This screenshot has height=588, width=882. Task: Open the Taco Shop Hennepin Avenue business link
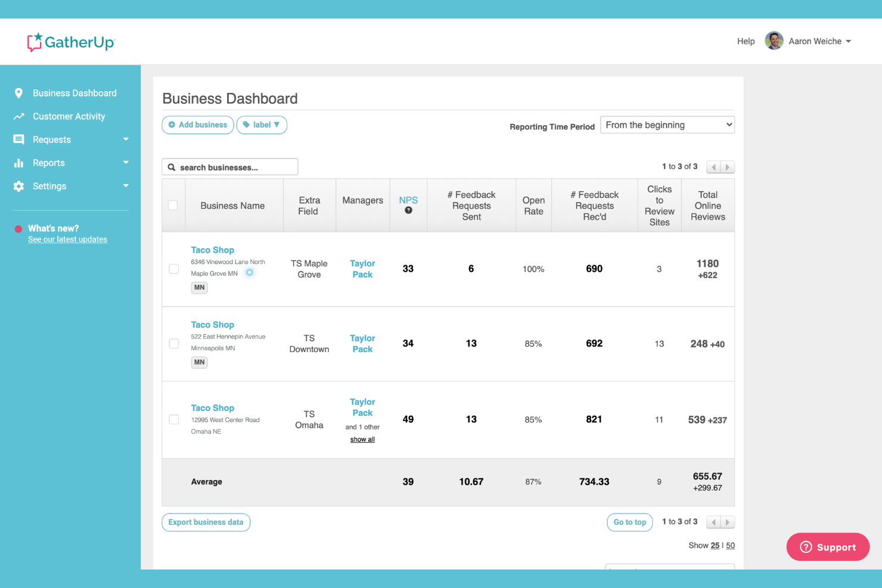pyautogui.click(x=213, y=325)
